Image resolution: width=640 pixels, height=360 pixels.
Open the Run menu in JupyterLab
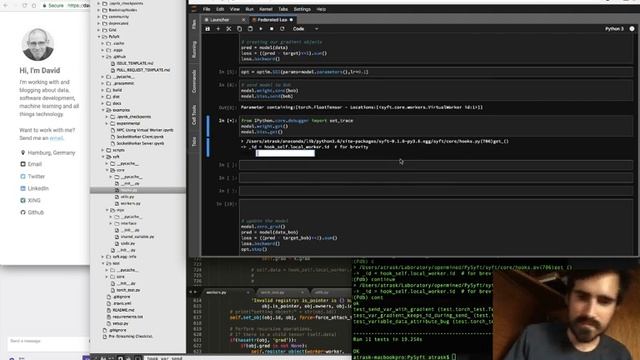249,9
